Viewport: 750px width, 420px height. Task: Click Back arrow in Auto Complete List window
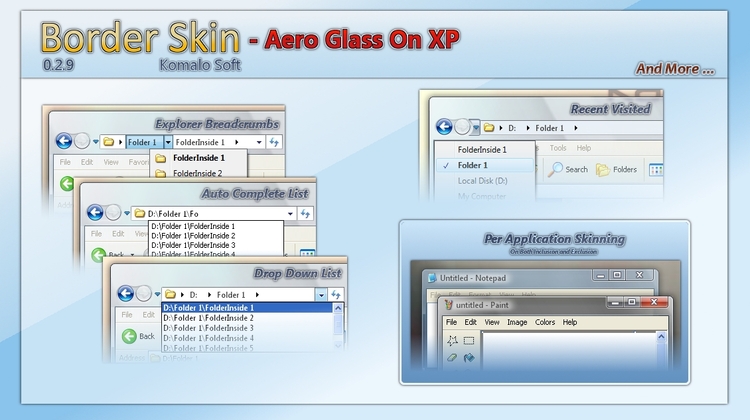(x=95, y=212)
